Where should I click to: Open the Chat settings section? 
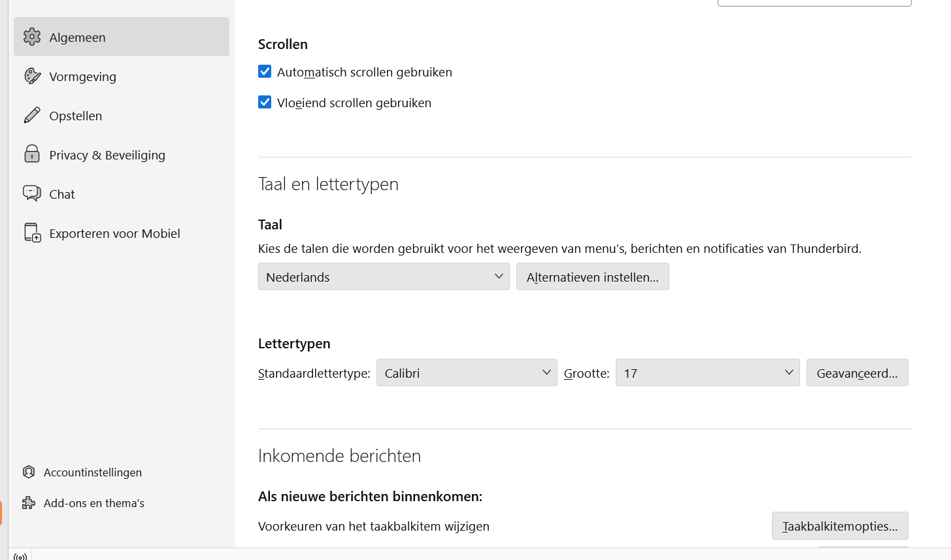tap(61, 193)
